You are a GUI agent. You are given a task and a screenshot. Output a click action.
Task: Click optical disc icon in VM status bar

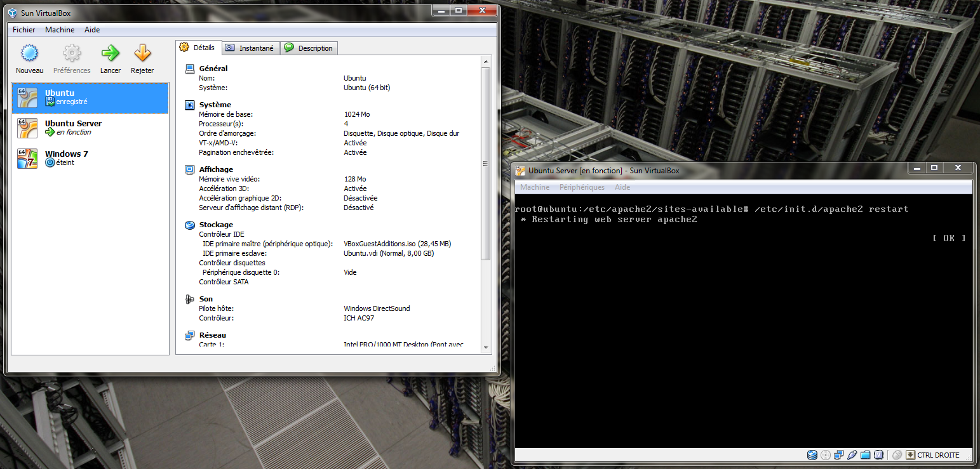pos(826,455)
